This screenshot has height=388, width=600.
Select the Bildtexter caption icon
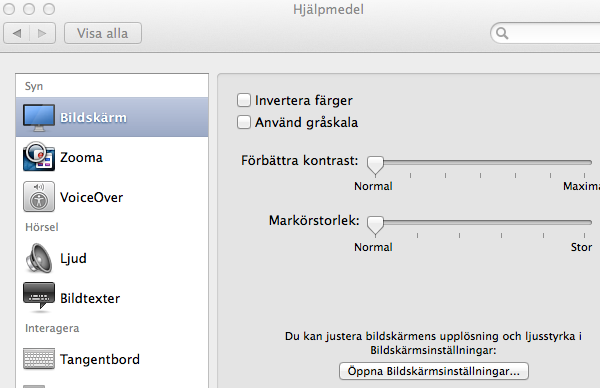coord(39,296)
